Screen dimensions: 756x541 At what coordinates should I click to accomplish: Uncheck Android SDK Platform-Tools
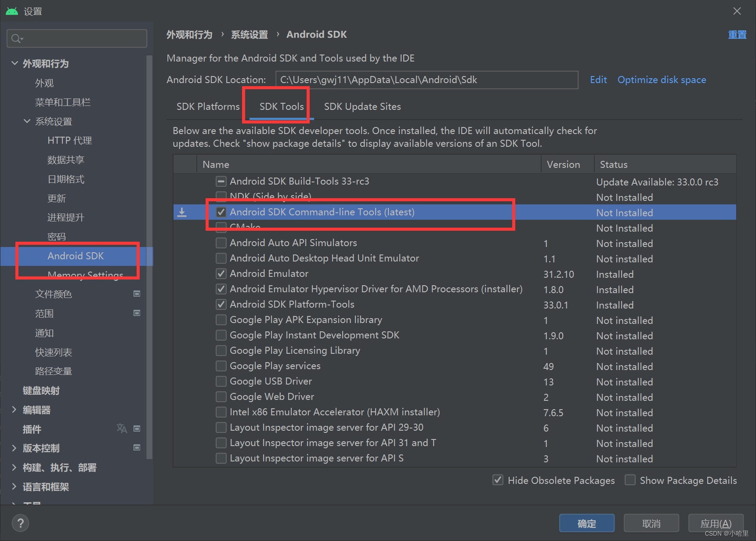pyautogui.click(x=221, y=304)
